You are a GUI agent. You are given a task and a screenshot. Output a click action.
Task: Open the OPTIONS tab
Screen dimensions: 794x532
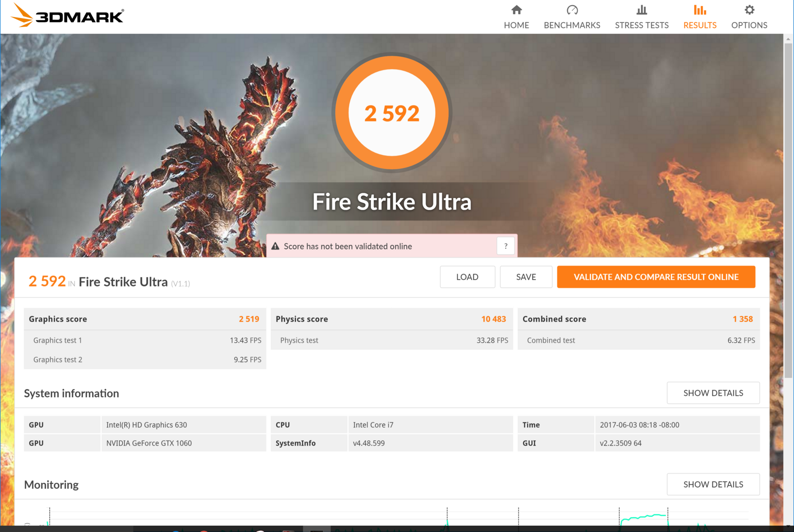[749, 17]
